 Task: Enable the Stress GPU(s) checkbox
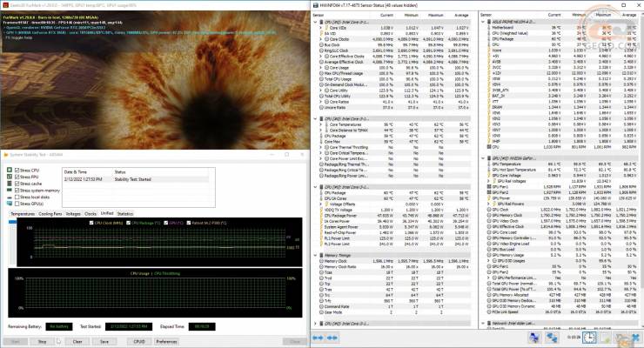(17, 204)
